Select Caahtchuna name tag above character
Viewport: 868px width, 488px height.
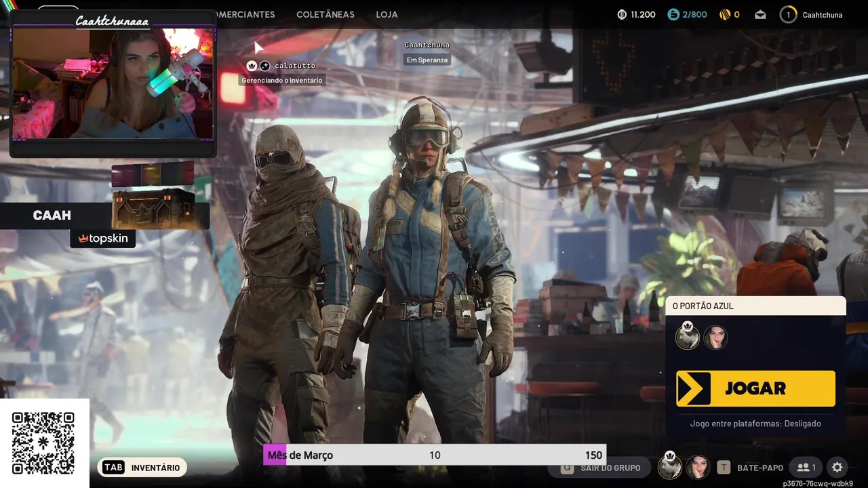(x=427, y=45)
